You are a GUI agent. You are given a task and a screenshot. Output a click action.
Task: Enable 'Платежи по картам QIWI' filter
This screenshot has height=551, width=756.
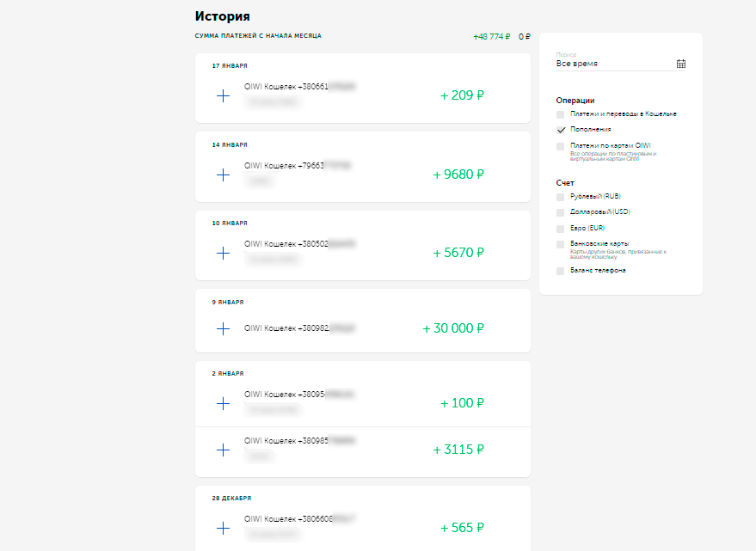tap(560, 146)
